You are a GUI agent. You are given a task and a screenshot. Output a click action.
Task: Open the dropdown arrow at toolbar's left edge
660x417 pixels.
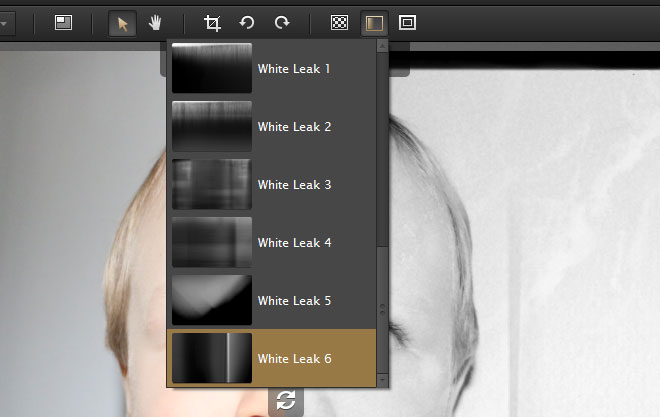(x=3, y=24)
